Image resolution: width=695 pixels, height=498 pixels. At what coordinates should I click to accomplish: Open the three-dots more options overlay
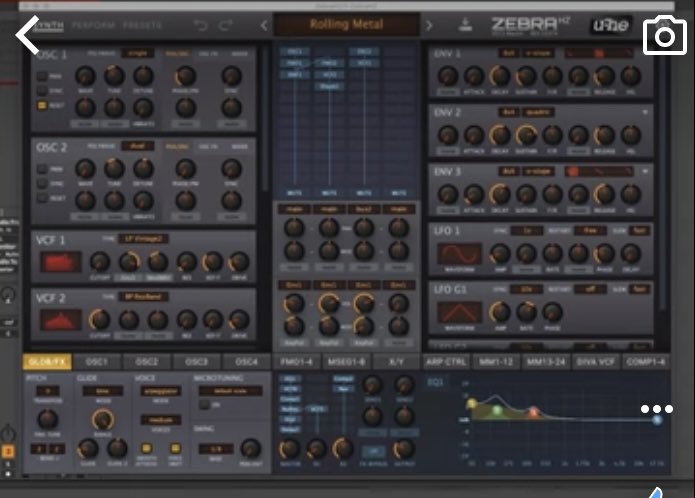(656, 409)
